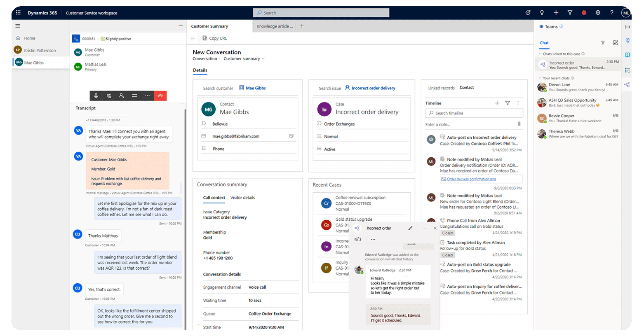Edit the Incorrect order chat name pencil
This screenshot has width=644, height=336.
410,228
